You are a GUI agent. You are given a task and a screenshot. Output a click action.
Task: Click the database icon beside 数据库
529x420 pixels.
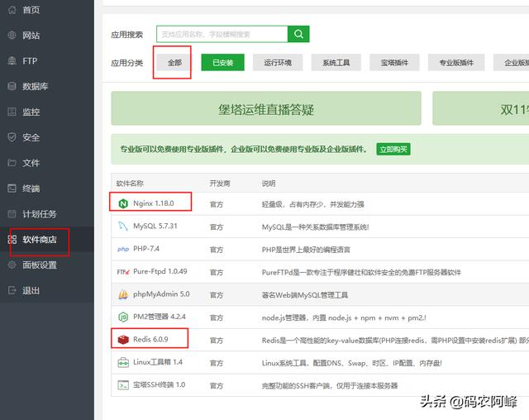(12, 86)
